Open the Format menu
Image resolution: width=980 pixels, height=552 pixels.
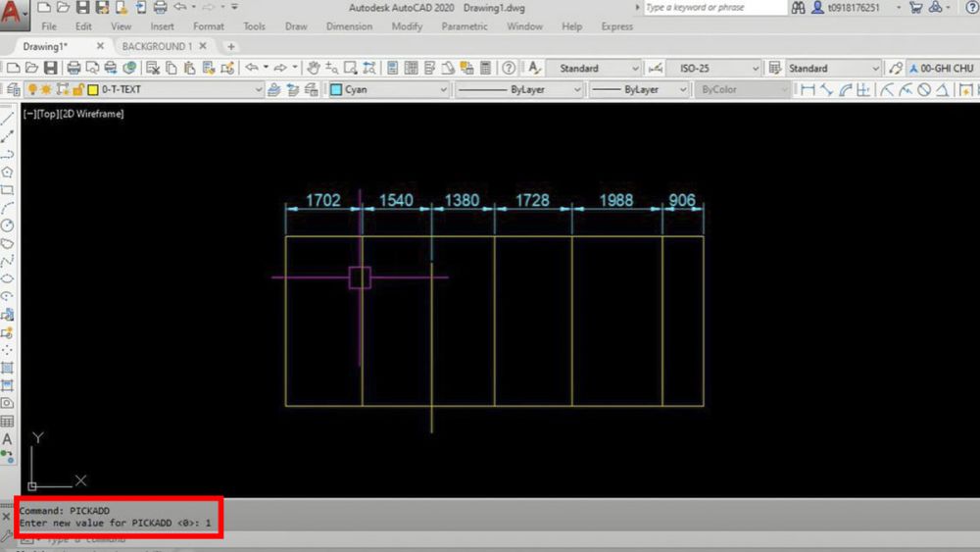click(x=208, y=26)
